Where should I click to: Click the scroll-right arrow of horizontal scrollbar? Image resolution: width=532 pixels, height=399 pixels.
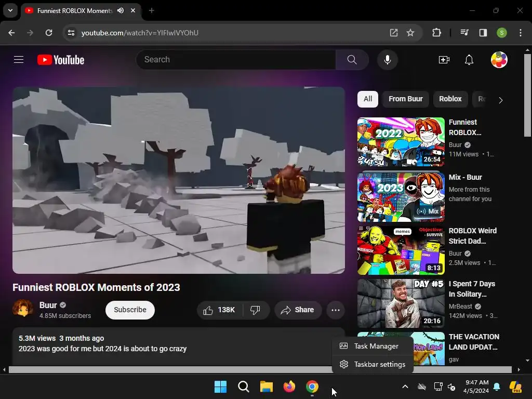pyautogui.click(x=519, y=369)
